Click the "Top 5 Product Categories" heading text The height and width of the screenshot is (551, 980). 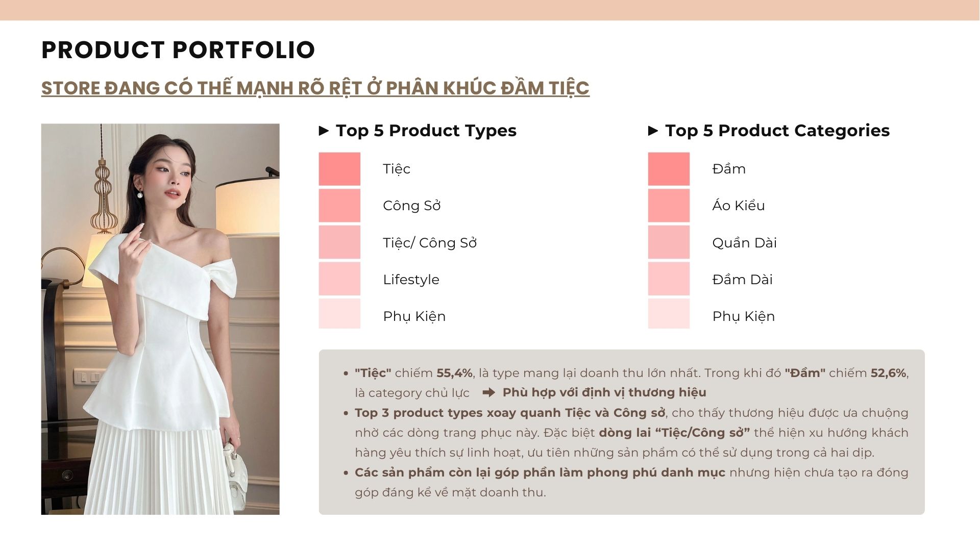click(x=777, y=131)
